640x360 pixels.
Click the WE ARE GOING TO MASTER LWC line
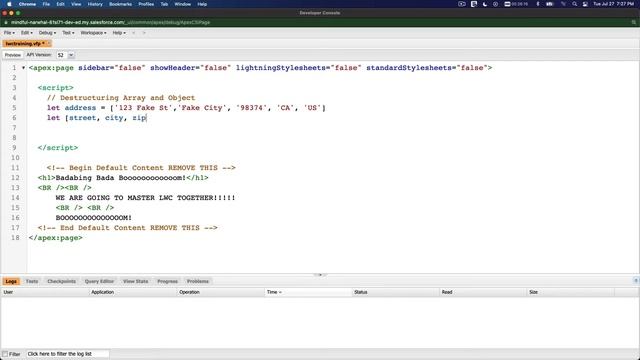click(145, 198)
